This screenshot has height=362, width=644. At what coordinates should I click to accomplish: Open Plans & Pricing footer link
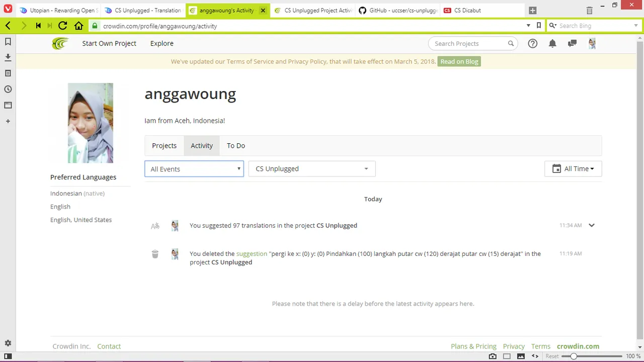pyautogui.click(x=473, y=346)
